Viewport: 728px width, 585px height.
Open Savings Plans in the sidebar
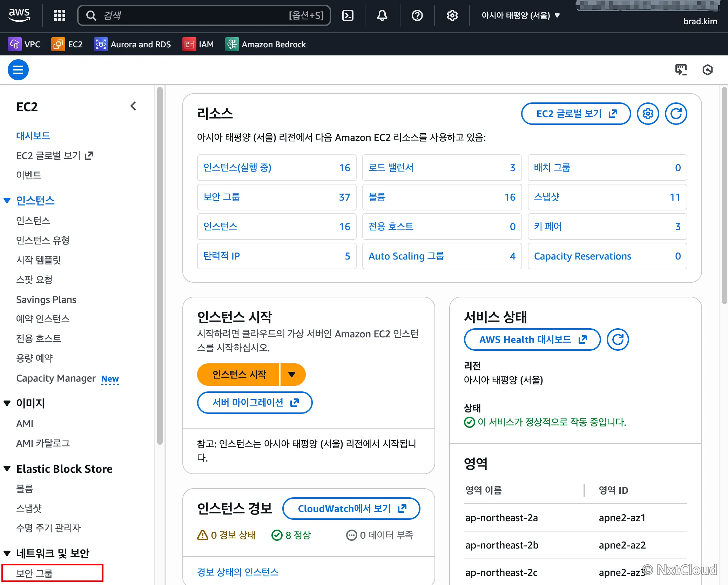point(46,300)
